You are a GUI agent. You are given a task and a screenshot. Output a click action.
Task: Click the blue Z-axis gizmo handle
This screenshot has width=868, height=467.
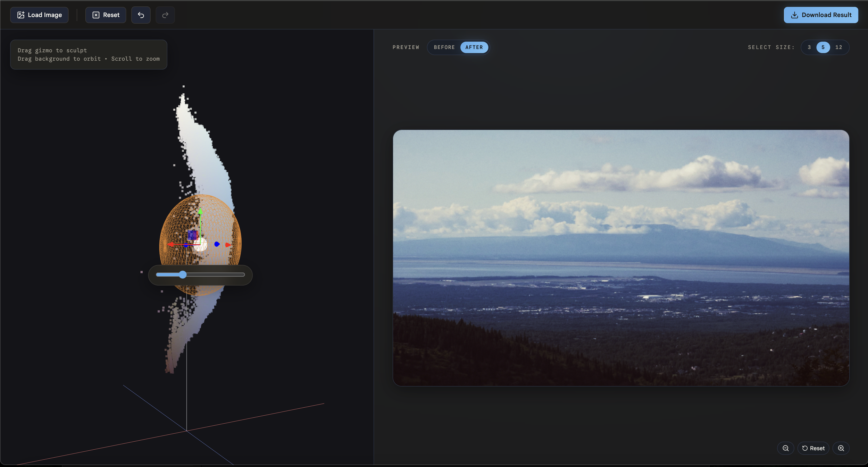coord(217,244)
